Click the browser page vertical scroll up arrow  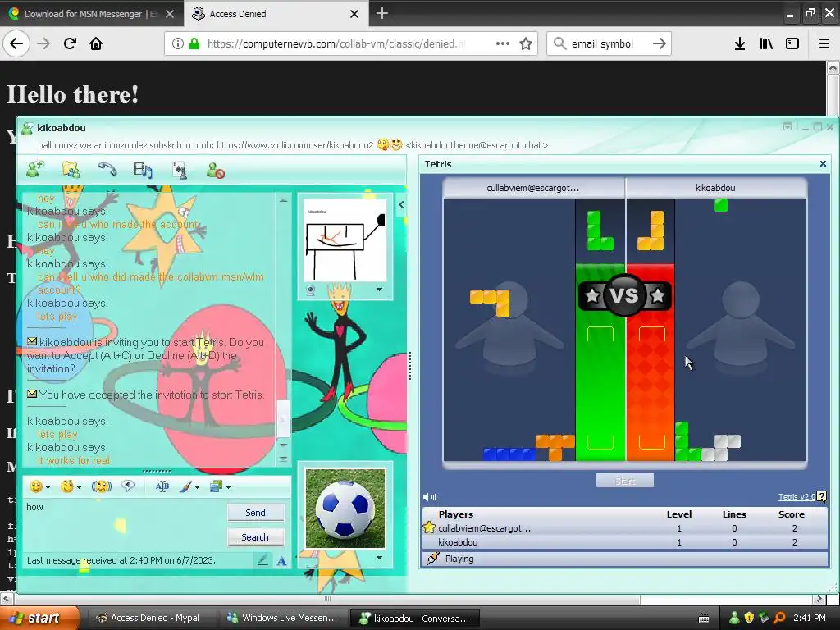tap(833, 67)
